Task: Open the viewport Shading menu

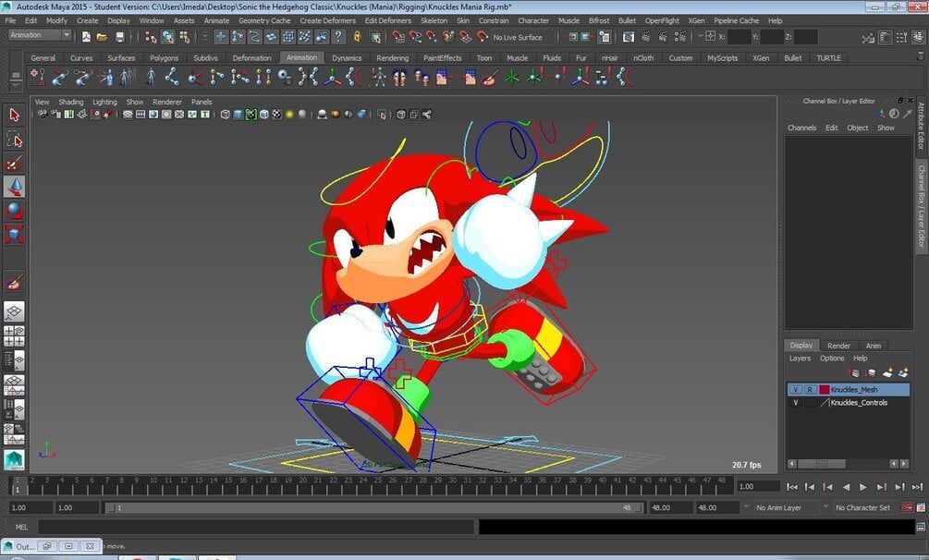Action: (70, 102)
